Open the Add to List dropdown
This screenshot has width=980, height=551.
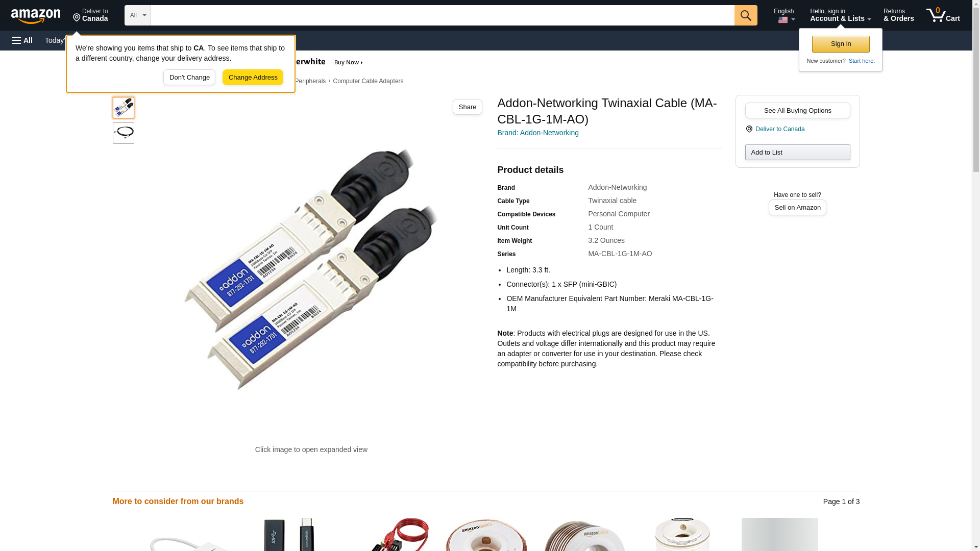pyautogui.click(x=797, y=153)
